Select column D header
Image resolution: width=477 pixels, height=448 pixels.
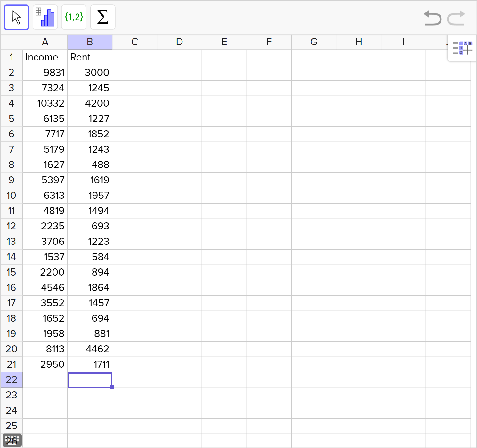click(180, 42)
